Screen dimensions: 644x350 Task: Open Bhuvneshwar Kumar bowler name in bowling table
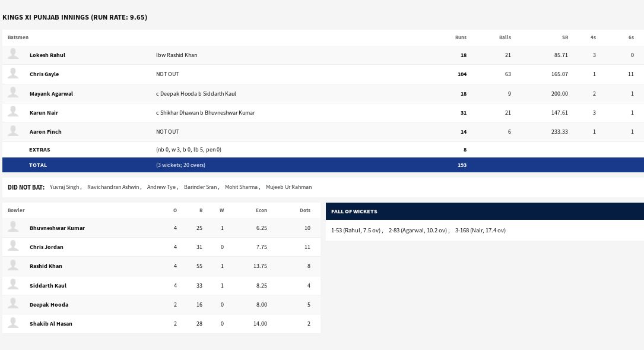pyautogui.click(x=57, y=228)
